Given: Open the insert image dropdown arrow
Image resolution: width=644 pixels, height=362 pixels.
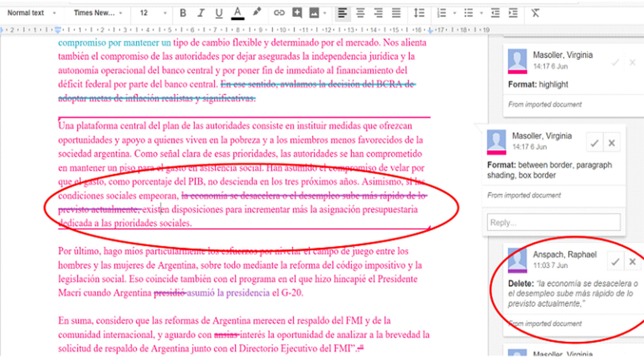Looking at the screenshot, I should coord(324,13).
